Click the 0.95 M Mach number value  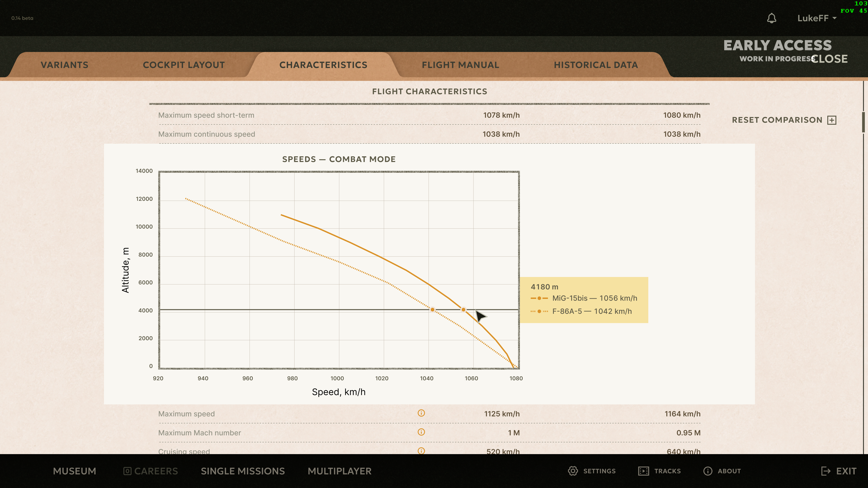tap(688, 433)
